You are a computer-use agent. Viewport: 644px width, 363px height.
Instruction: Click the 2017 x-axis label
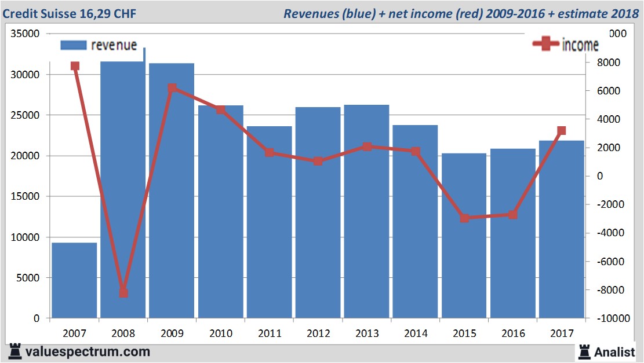(x=562, y=333)
